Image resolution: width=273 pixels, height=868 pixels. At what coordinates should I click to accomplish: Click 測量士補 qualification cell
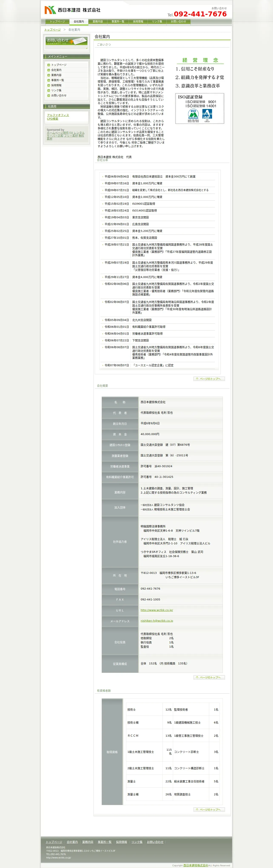(x=145, y=794)
